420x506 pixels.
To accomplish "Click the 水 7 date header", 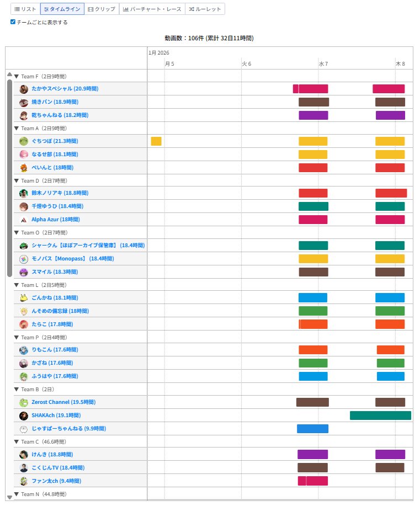I will pos(323,64).
